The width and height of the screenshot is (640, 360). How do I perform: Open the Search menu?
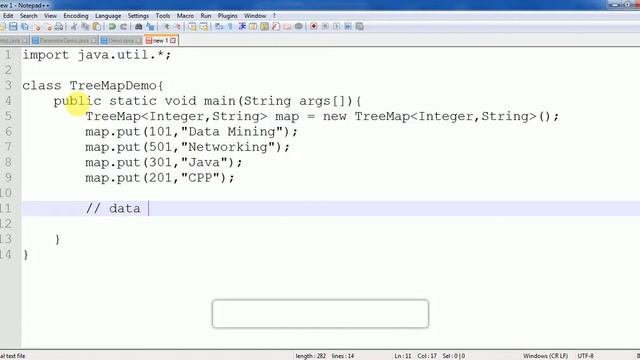[x=29, y=16]
